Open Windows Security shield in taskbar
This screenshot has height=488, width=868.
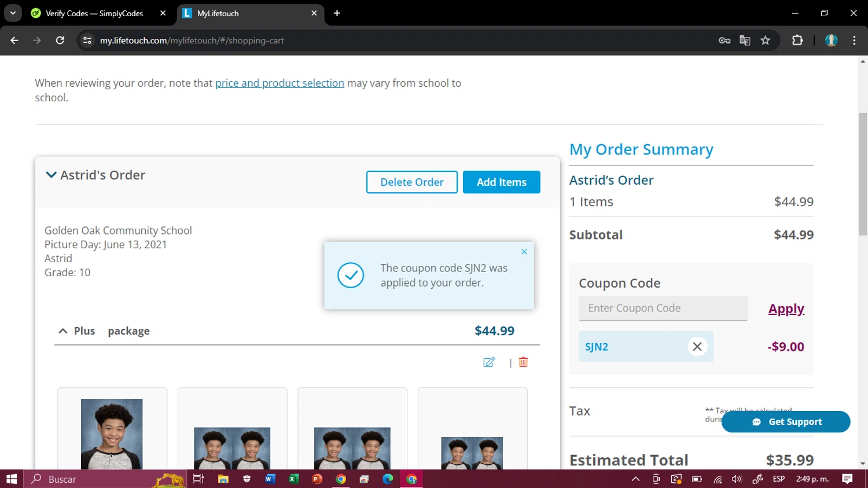247,479
